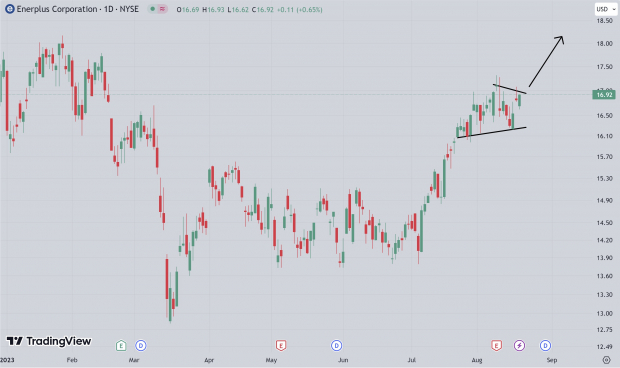Click the 16.10 price axis label
The image size is (620, 368).
[x=604, y=136]
